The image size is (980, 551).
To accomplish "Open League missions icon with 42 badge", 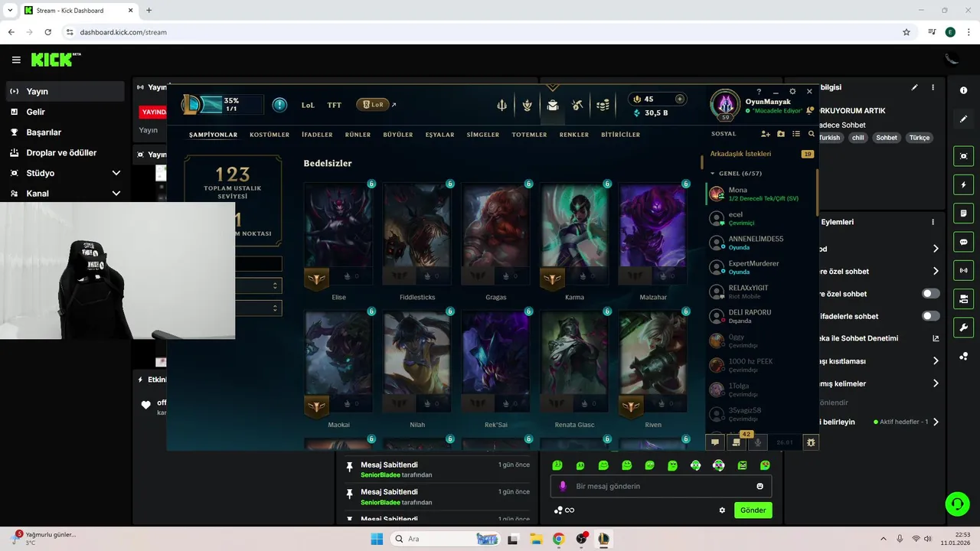I will [737, 442].
